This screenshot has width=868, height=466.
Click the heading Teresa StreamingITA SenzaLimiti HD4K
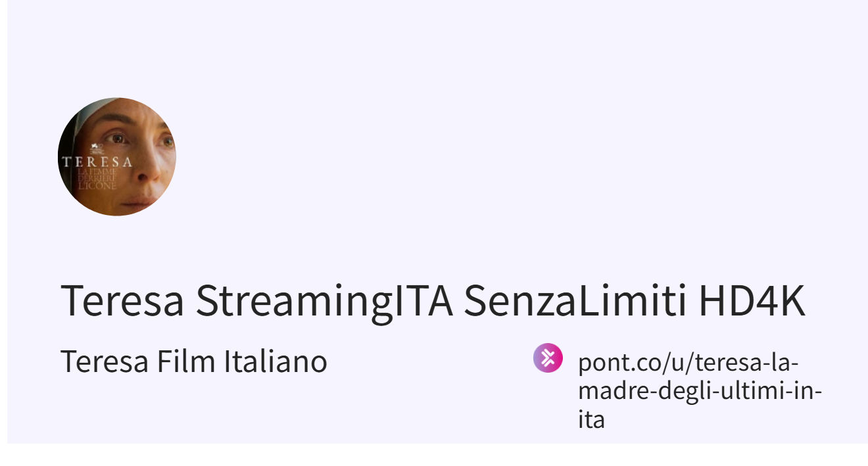tap(433, 301)
